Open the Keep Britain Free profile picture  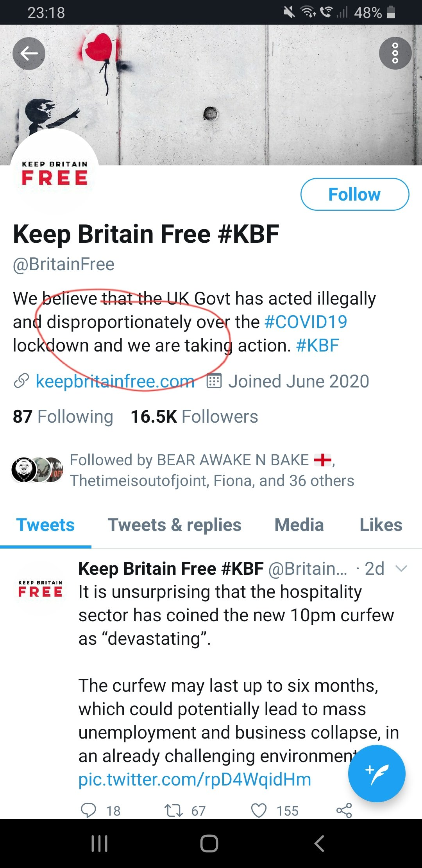point(54,172)
